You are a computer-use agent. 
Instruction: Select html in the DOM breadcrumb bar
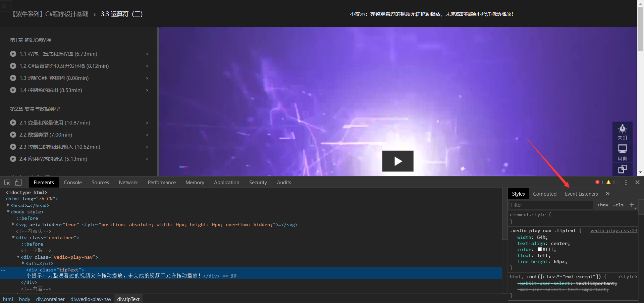[x=8, y=299]
